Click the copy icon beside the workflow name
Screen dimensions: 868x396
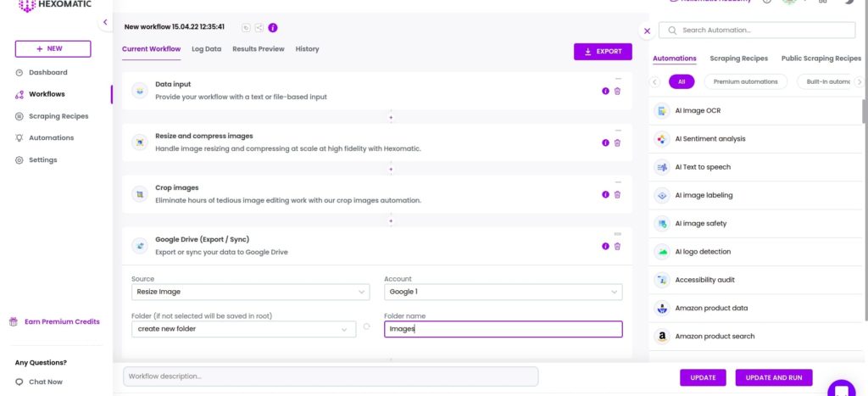pyautogui.click(x=247, y=28)
